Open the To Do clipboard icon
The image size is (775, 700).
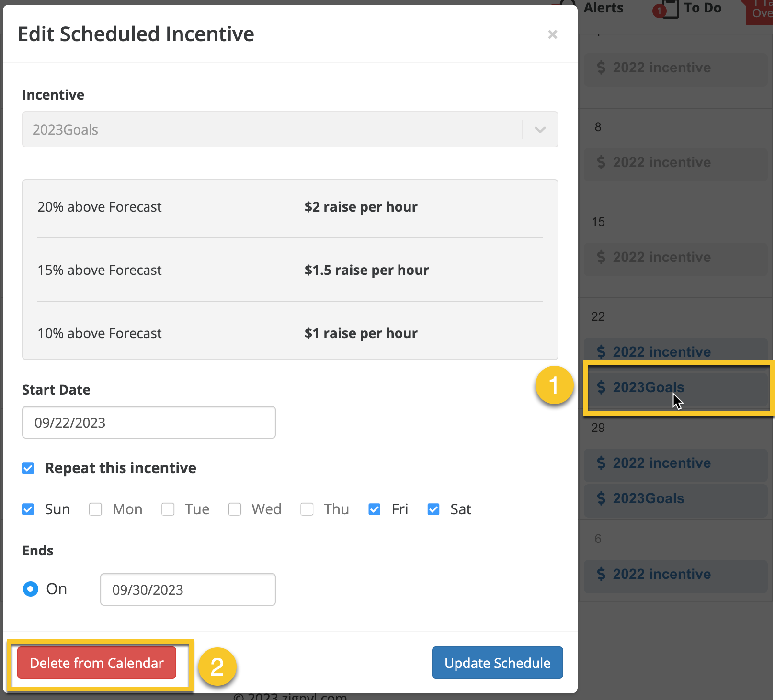click(x=670, y=8)
